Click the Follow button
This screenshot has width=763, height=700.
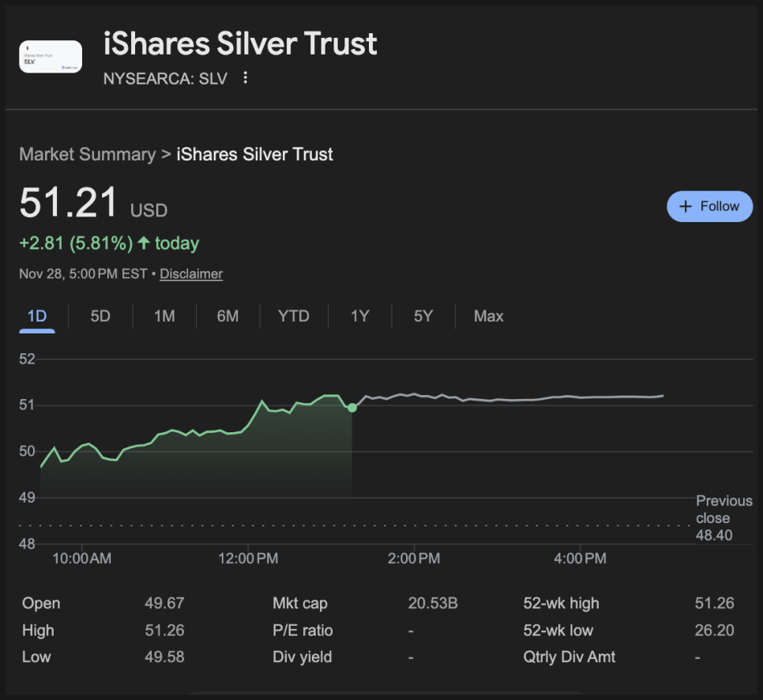(709, 206)
